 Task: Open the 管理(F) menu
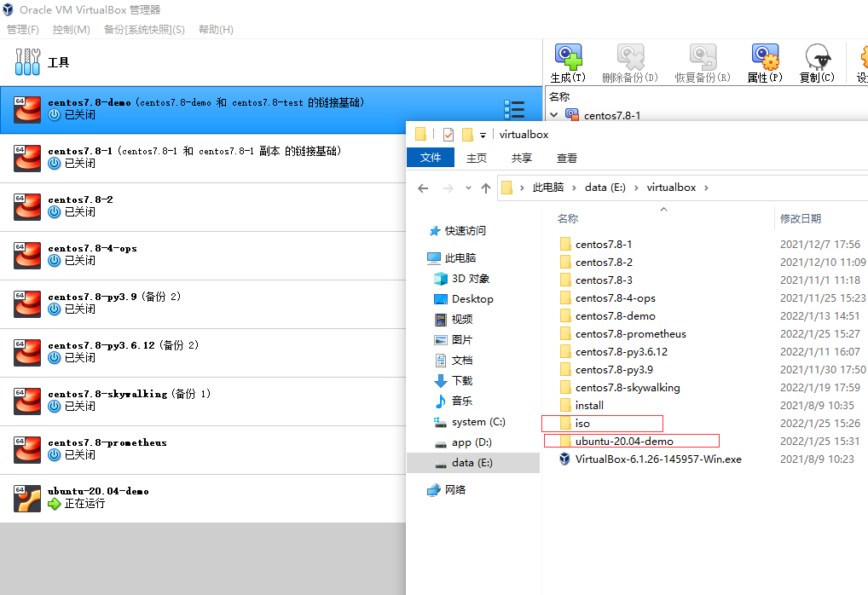pyautogui.click(x=23, y=29)
